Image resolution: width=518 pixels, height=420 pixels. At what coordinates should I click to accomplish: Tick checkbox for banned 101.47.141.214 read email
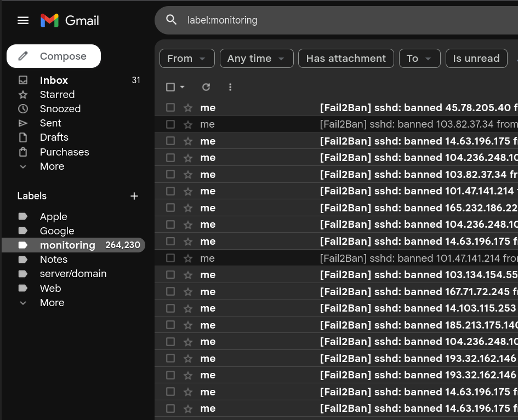170,258
